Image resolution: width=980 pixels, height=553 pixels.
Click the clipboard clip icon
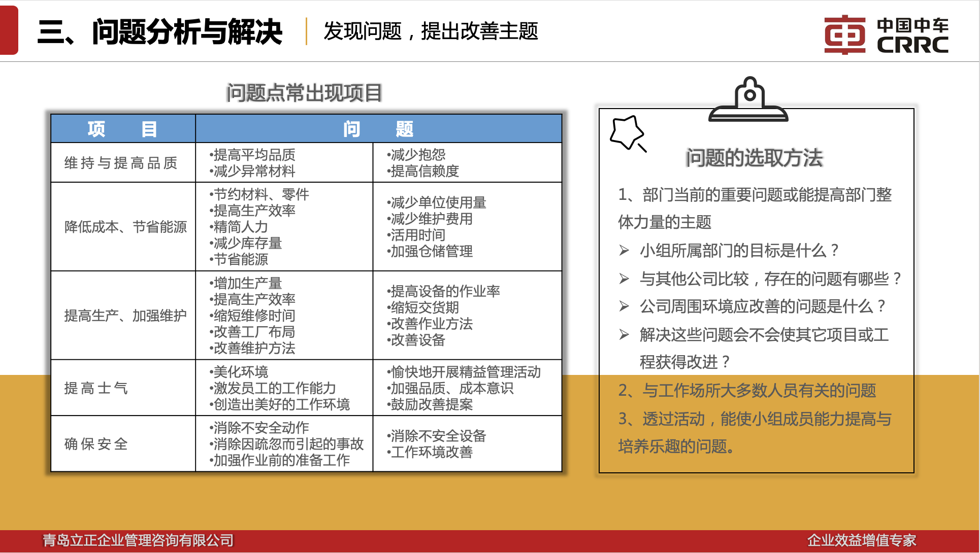749,100
